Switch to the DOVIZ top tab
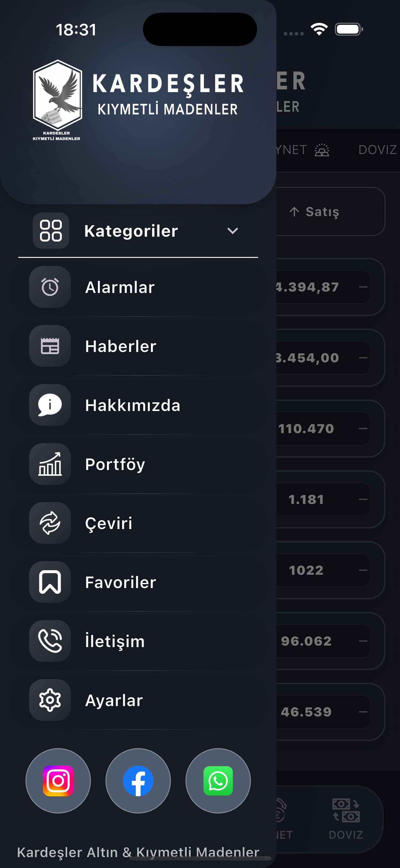This screenshot has height=868, width=400. coord(377,150)
